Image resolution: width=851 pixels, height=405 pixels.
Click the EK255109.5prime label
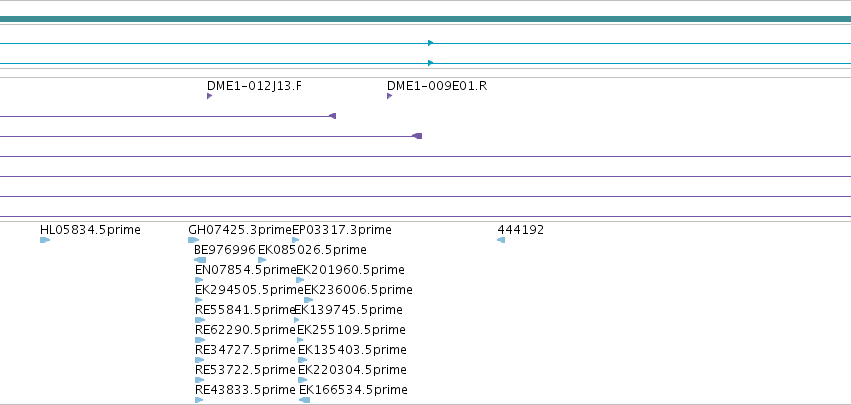[x=351, y=330]
